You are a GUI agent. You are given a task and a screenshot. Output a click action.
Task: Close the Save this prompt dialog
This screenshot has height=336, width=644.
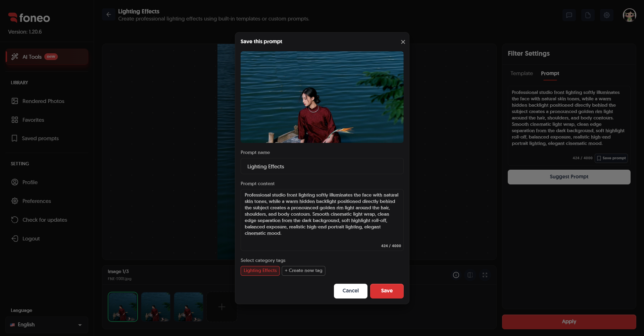pos(403,42)
